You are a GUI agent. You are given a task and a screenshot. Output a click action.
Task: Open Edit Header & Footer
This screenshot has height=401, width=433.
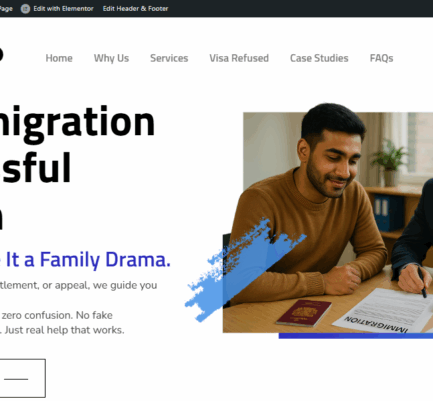point(135,9)
